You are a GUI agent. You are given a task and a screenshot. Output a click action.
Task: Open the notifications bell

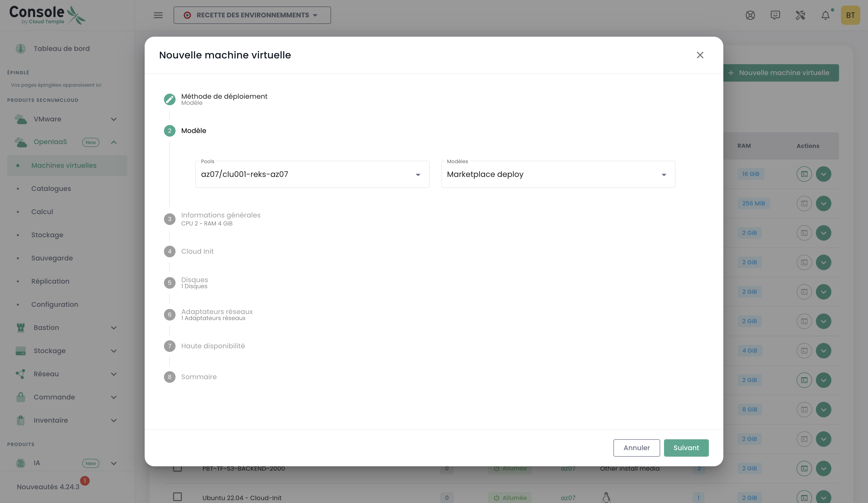[x=825, y=15]
